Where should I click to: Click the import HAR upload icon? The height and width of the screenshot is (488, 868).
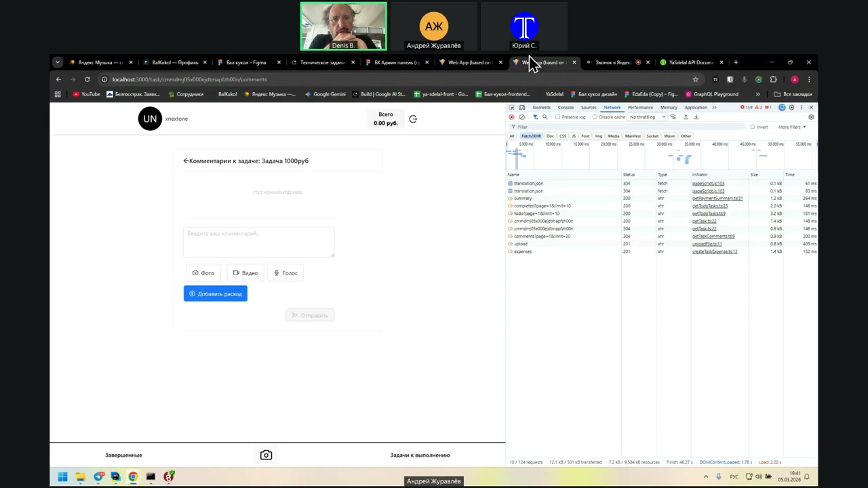(x=686, y=117)
